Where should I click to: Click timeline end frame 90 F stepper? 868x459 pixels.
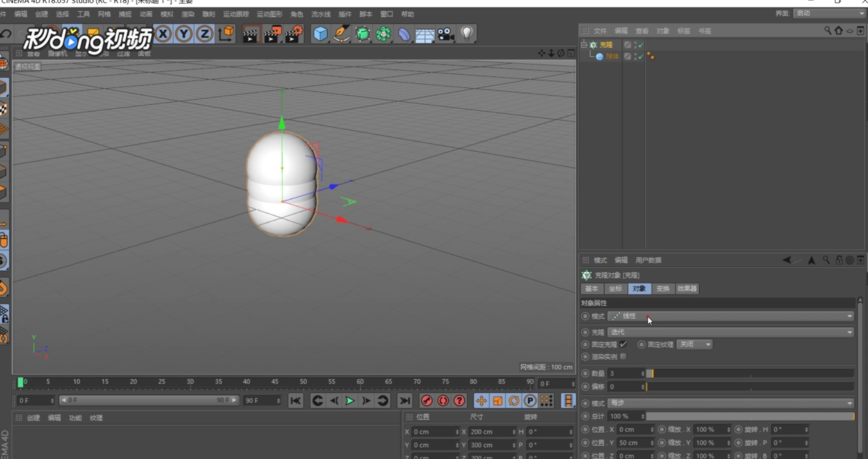[279, 401]
